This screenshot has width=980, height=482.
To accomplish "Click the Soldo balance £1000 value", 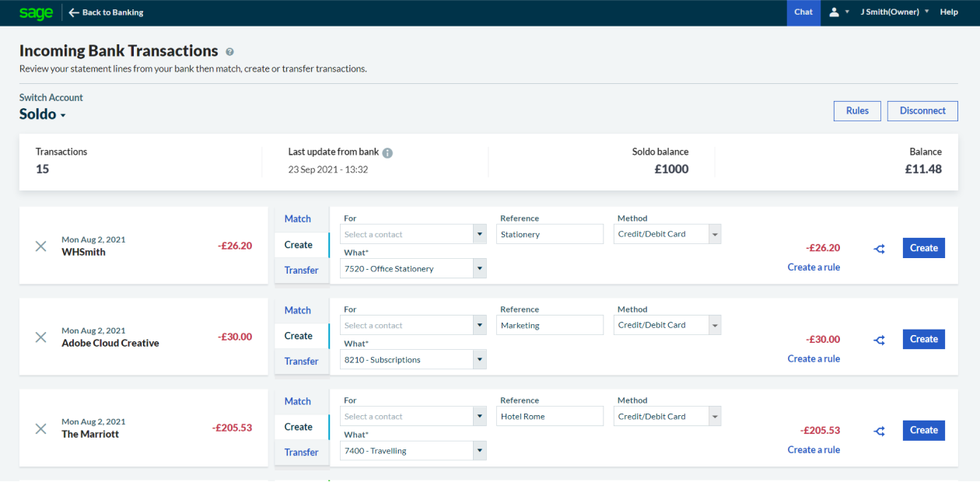I will tap(671, 169).
